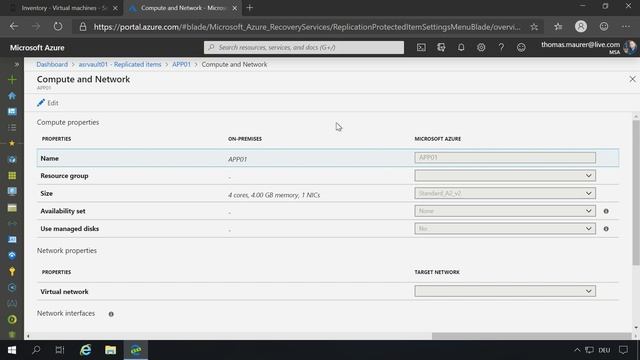Open a new browser tab
The image size is (640, 360).
[250, 8]
